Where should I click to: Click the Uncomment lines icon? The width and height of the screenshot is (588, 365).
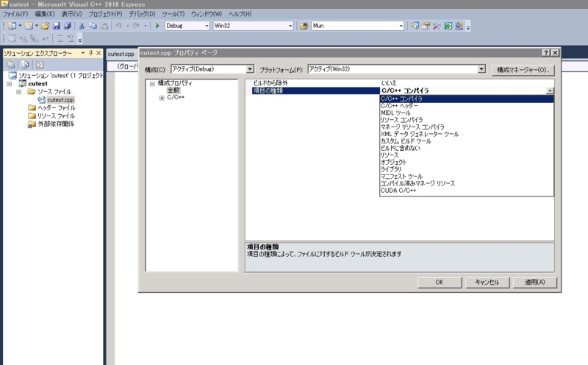[71, 38]
